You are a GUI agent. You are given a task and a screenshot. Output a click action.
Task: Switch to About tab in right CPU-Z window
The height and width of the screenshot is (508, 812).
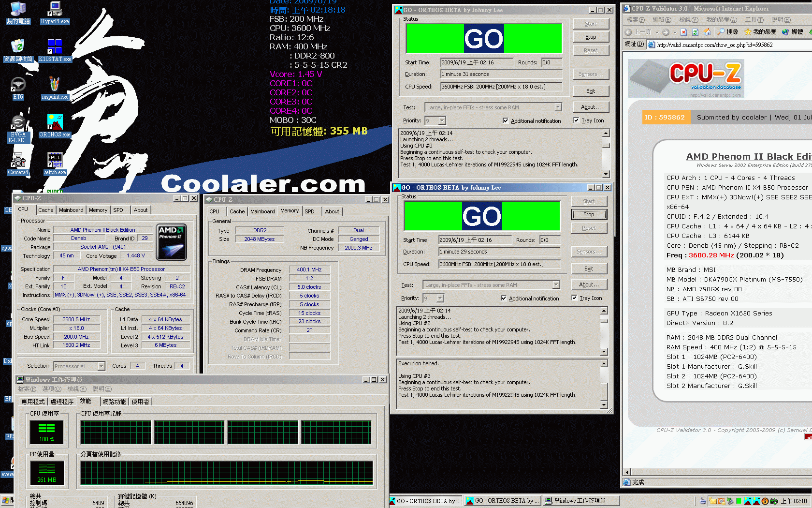tap(332, 211)
